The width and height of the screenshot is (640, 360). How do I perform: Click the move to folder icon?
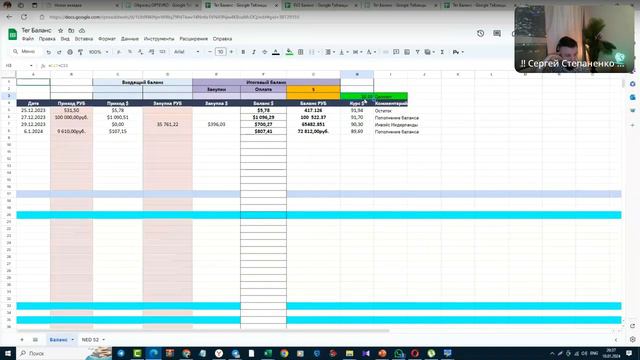(71, 31)
